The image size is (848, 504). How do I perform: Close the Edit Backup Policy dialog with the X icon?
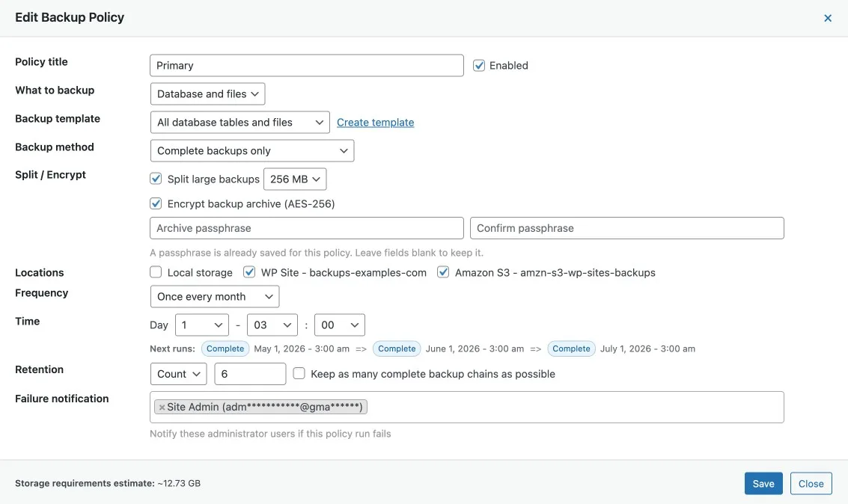coord(828,18)
